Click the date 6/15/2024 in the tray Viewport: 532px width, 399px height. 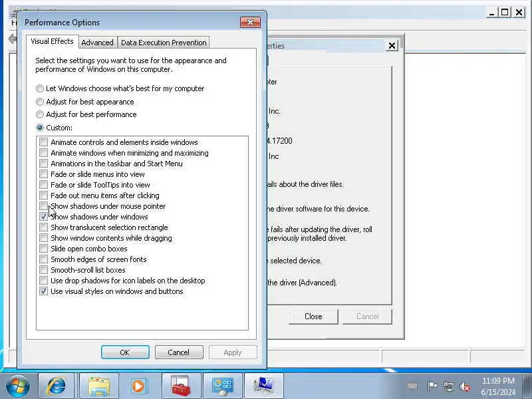(498, 392)
